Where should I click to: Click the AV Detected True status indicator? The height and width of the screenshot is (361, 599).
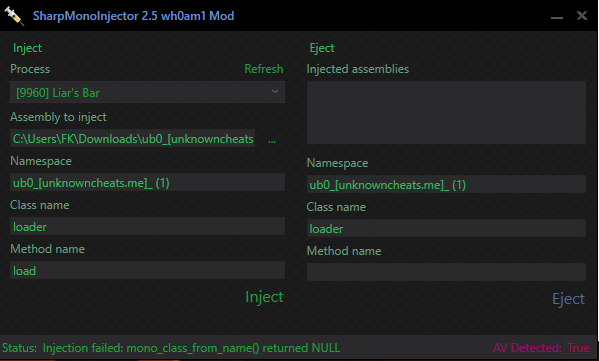pos(541,348)
